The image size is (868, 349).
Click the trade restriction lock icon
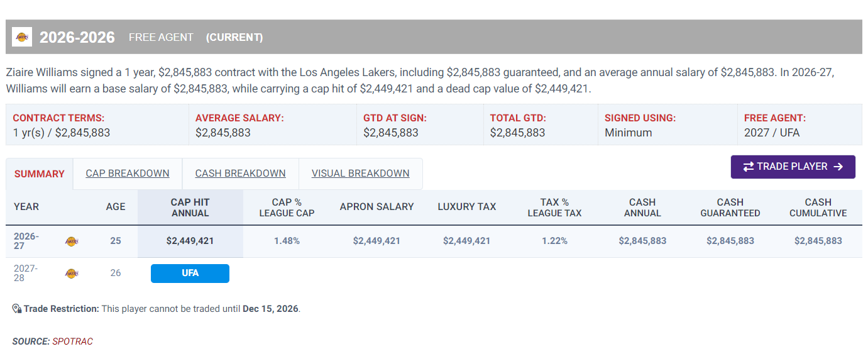(17, 309)
